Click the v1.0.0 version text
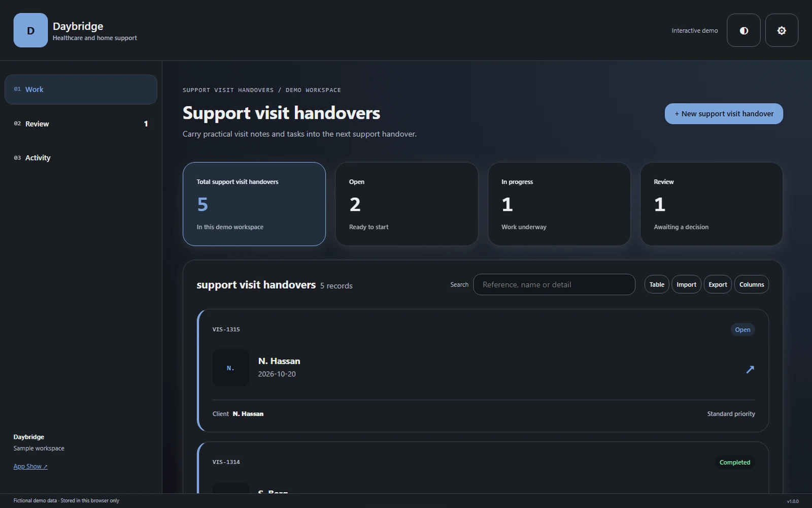The image size is (812, 508). pyautogui.click(x=792, y=501)
